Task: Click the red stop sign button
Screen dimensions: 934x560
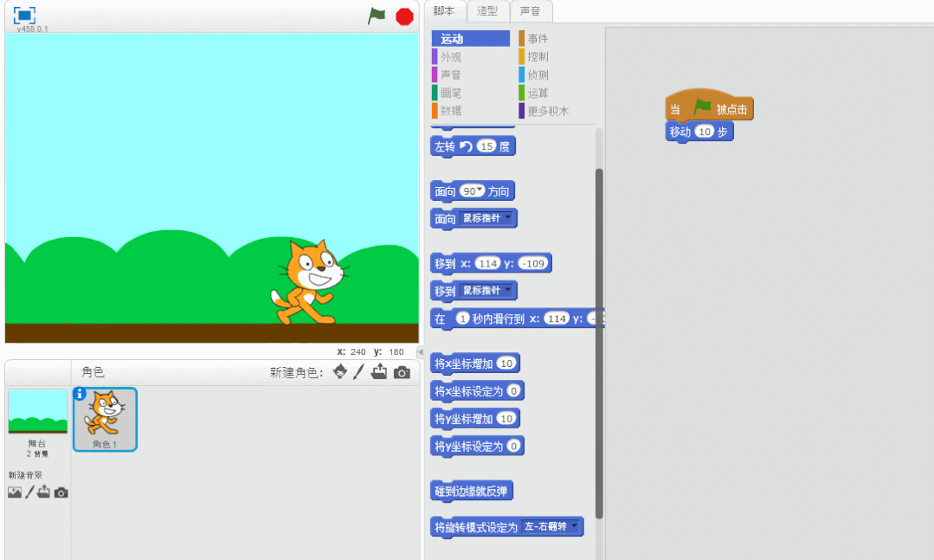Action: coord(404,16)
